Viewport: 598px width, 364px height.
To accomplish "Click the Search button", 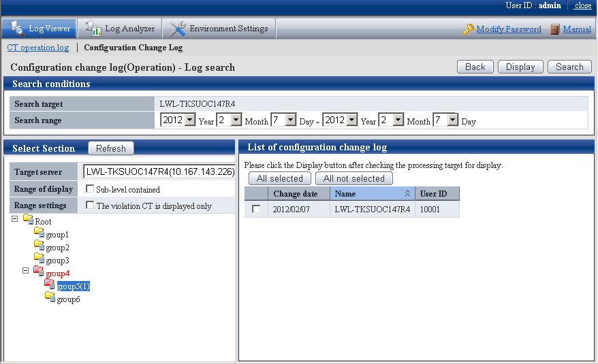I will (x=569, y=67).
